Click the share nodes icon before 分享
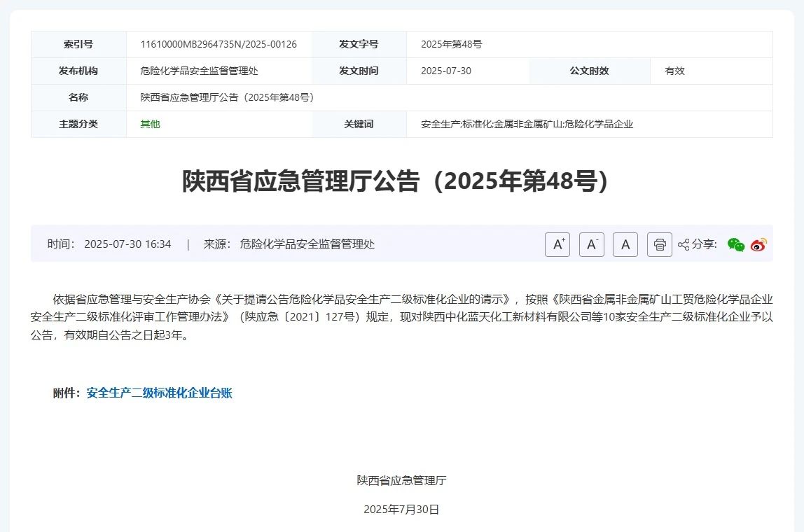The height and width of the screenshot is (532, 804). tap(684, 244)
